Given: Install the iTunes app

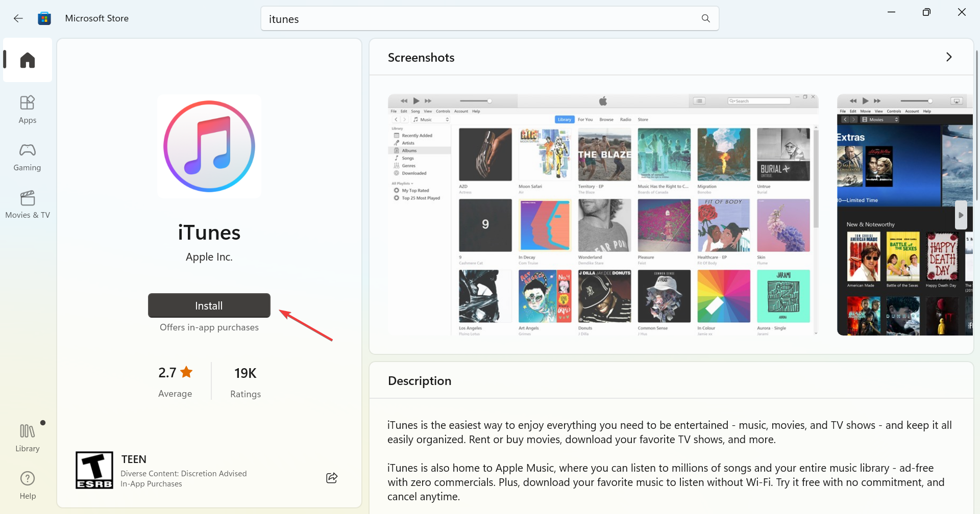Looking at the screenshot, I should pos(209,305).
